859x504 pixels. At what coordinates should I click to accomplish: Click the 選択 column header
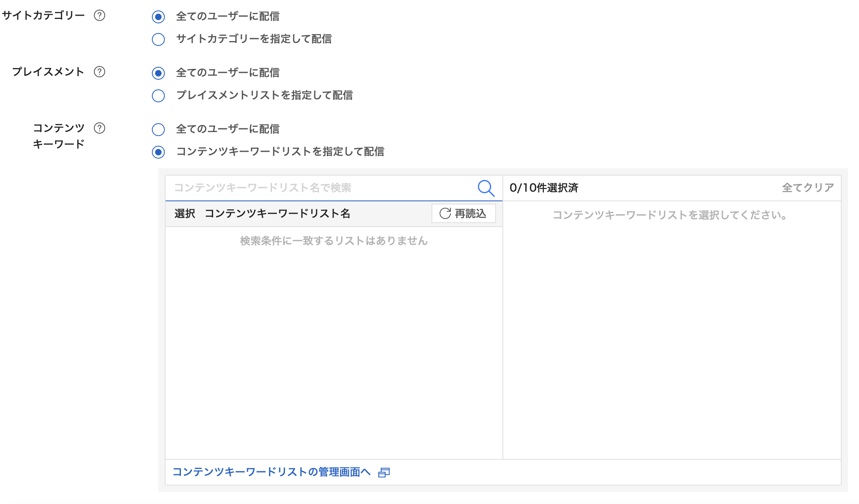point(185,213)
